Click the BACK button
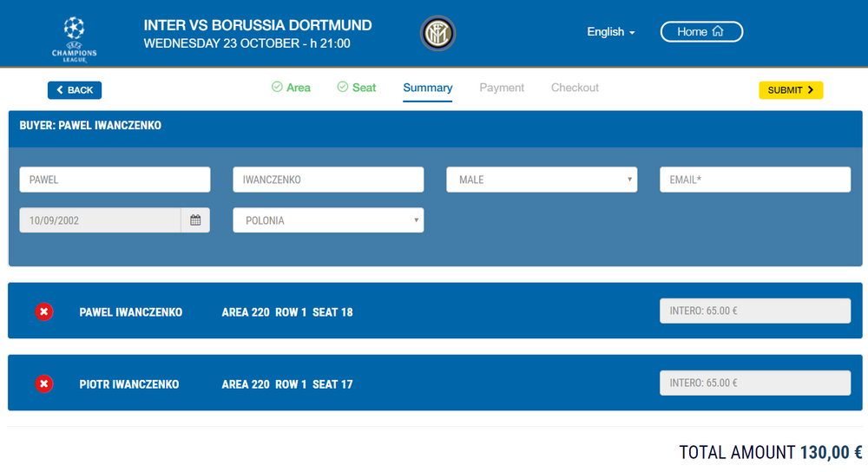 pos(75,90)
